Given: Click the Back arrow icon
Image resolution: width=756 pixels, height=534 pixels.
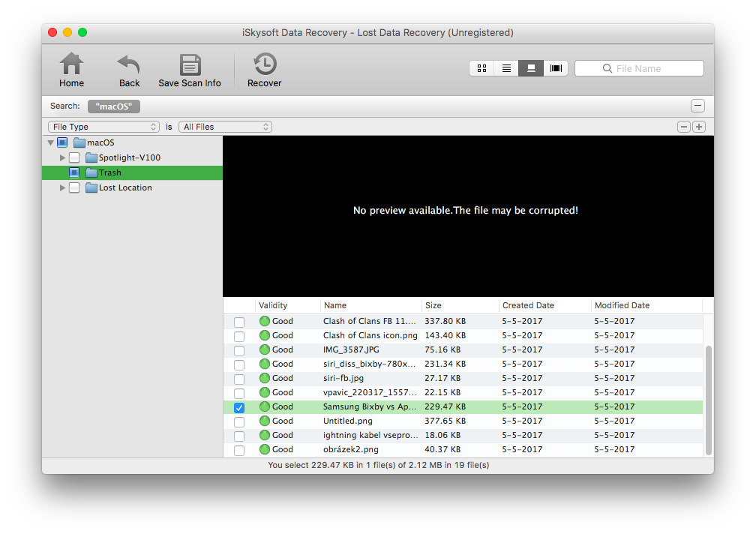Looking at the screenshot, I should tap(129, 64).
